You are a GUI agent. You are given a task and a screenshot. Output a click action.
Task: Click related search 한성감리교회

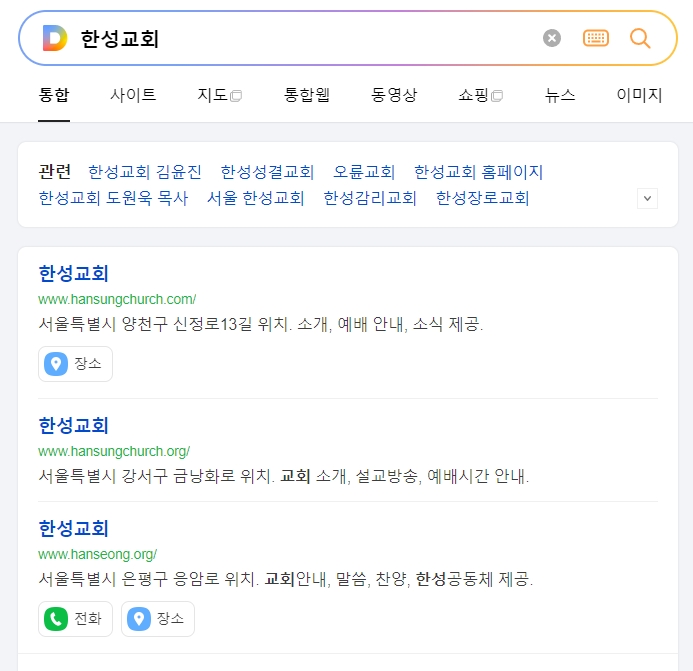pos(370,198)
